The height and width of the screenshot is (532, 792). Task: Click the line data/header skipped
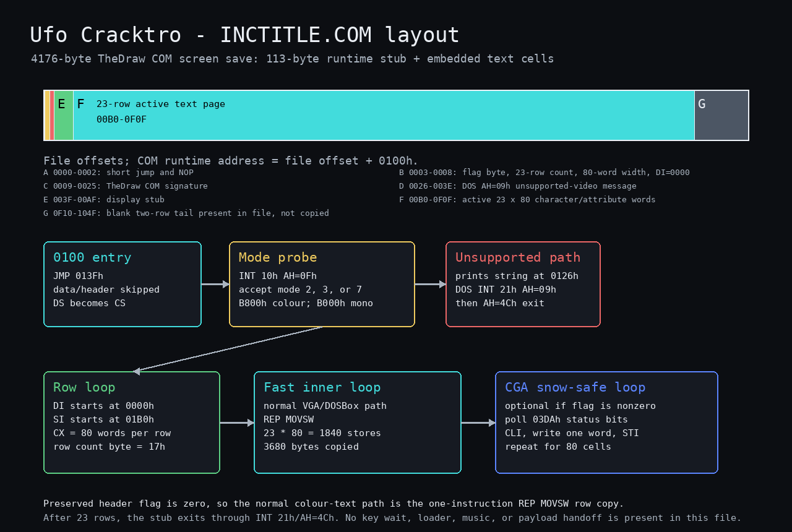pos(106,290)
